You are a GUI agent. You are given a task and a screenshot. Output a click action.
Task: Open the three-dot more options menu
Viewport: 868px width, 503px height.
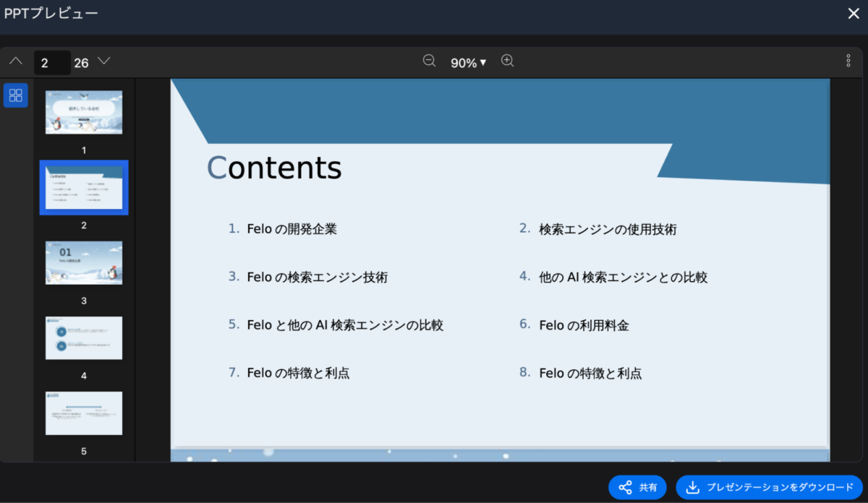pos(848,61)
